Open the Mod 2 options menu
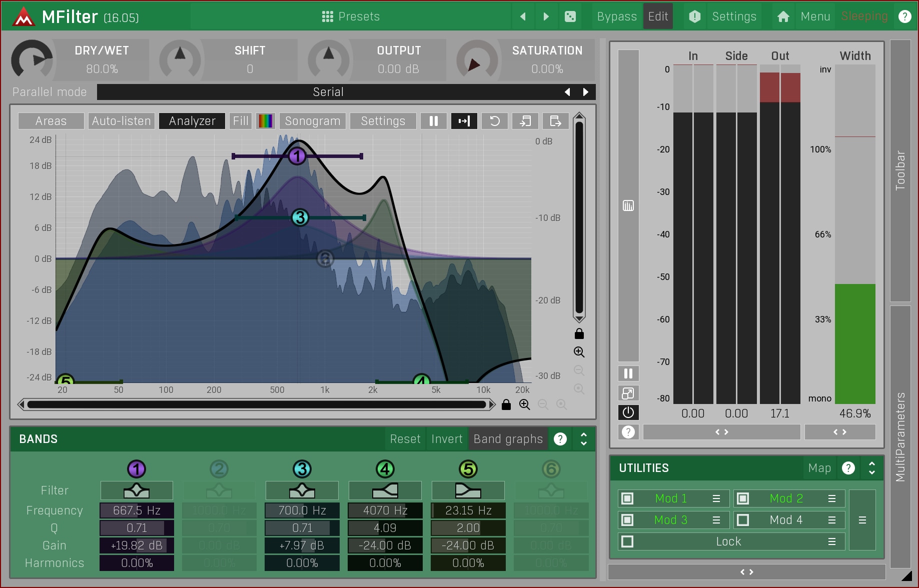The image size is (919, 588). [832, 498]
